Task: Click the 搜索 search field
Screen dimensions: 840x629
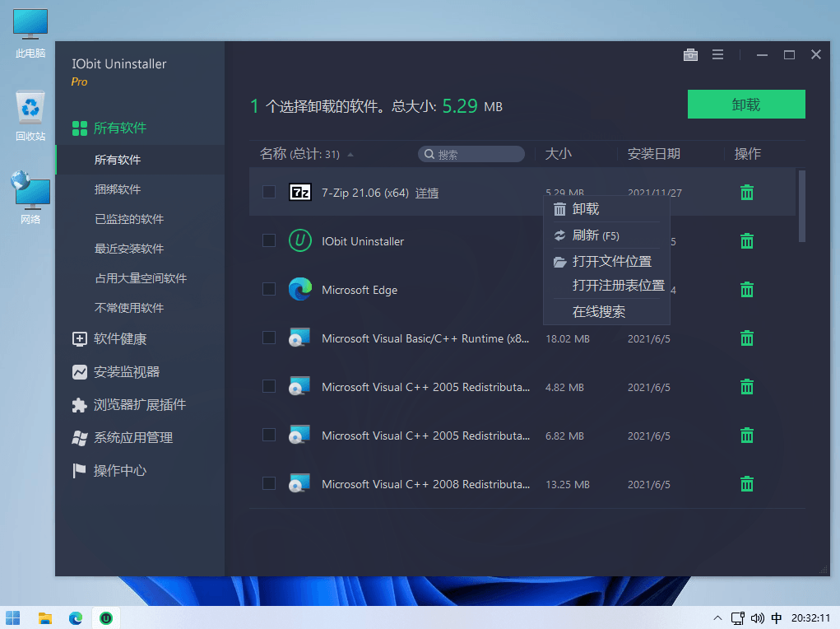Action: (x=471, y=154)
